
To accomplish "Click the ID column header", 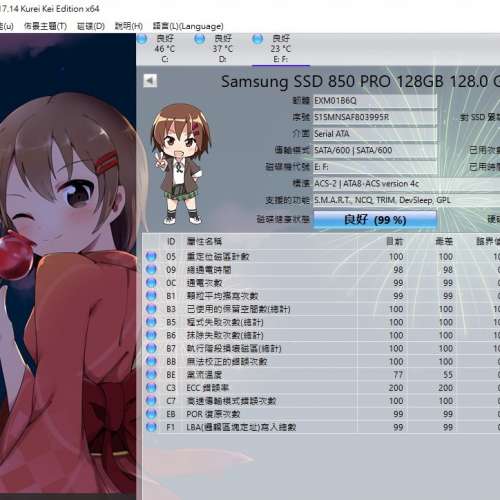I will [x=171, y=241].
